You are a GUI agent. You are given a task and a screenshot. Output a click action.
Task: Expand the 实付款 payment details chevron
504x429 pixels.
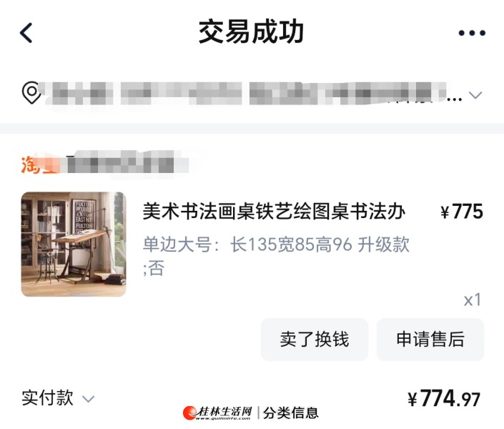pos(88,399)
